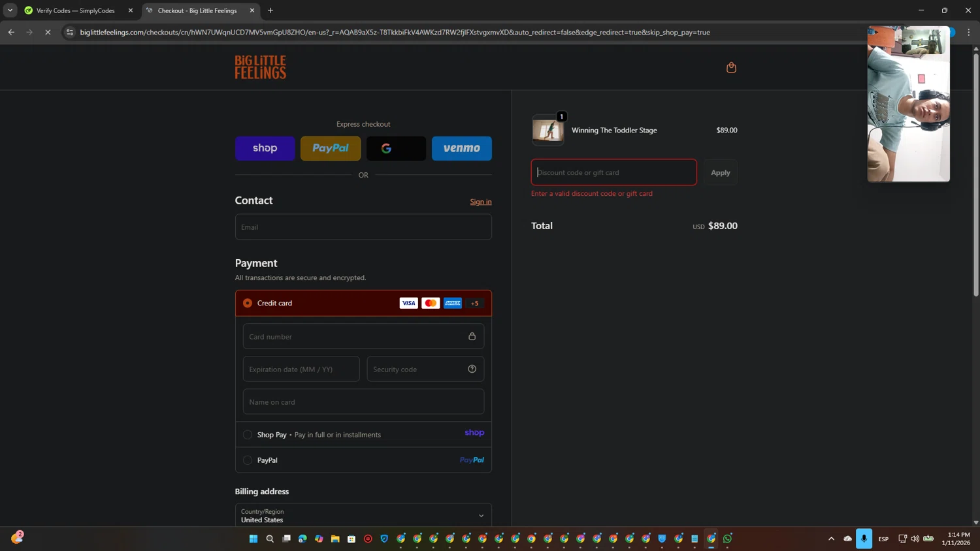The height and width of the screenshot is (551, 980).
Task: Select the Shop Pay payment option
Action: click(x=248, y=435)
